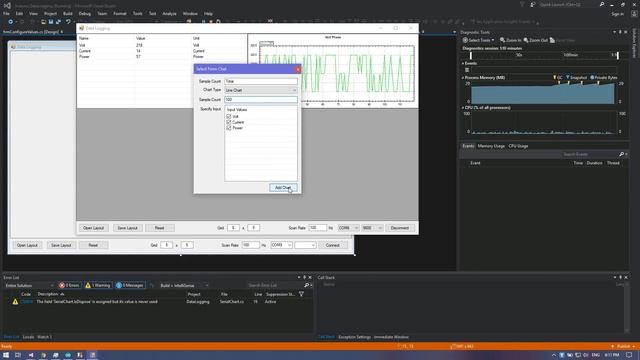640x360 pixels.
Task: Click the Sign in link
Action: [x=617, y=13]
